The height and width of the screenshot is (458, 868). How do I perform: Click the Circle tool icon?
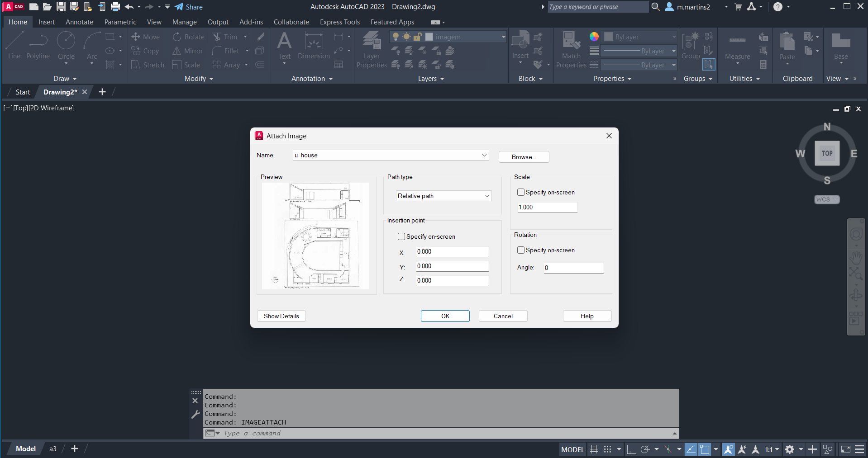click(66, 41)
